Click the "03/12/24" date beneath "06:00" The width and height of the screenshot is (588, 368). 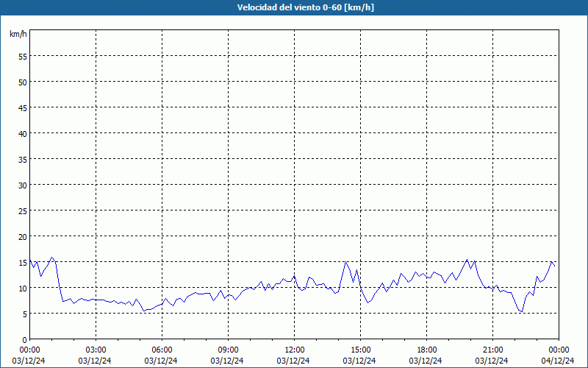click(x=161, y=361)
